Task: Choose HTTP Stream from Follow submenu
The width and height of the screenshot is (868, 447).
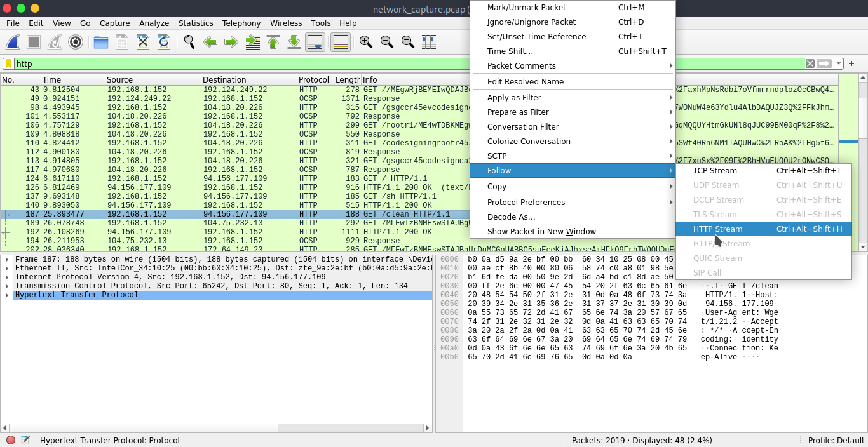Action: (717, 229)
